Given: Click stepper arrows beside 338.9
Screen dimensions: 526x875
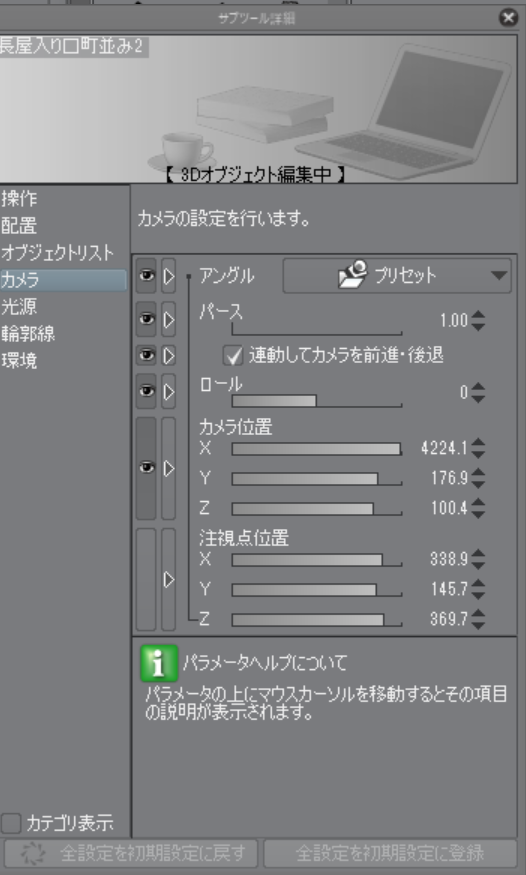Looking at the screenshot, I should coord(478,559).
